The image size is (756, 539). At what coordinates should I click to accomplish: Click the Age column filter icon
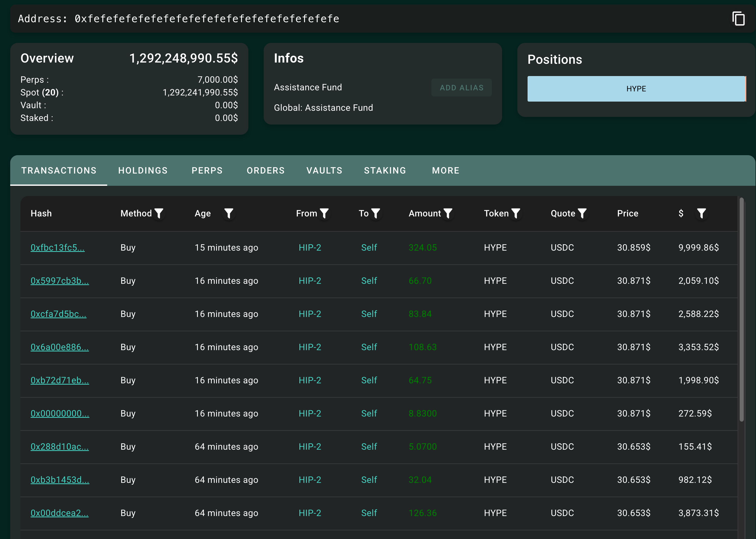[229, 213]
